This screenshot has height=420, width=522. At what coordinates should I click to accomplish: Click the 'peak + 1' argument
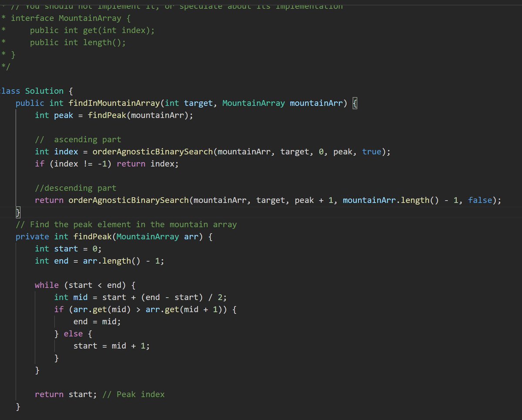click(314, 201)
